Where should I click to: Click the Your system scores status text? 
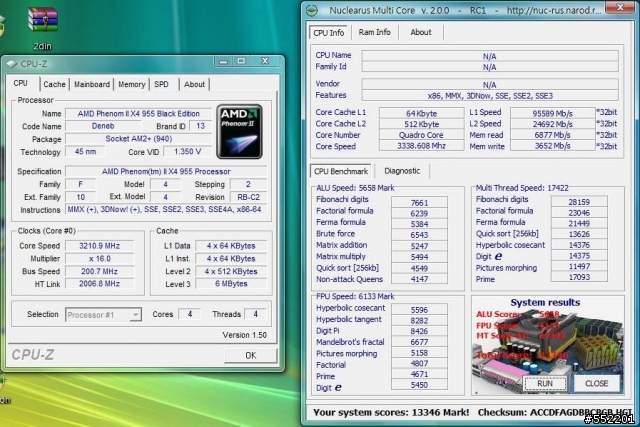point(391,412)
